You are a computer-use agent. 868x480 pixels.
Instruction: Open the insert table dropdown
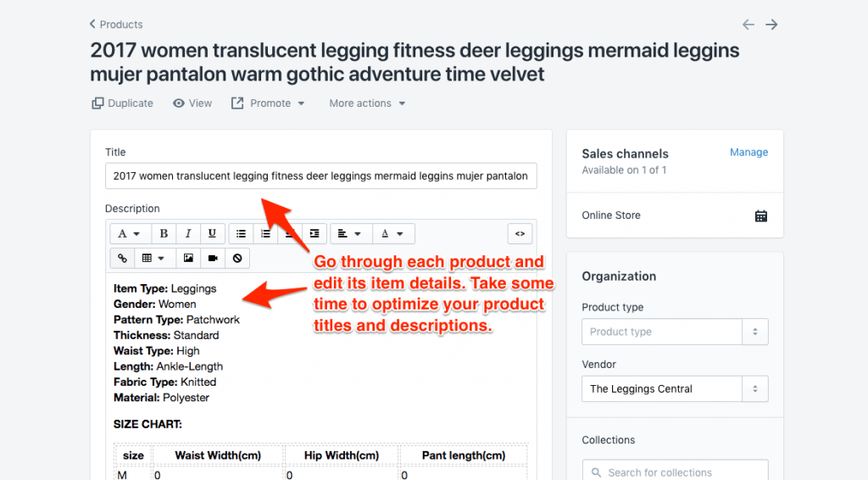[x=154, y=258]
